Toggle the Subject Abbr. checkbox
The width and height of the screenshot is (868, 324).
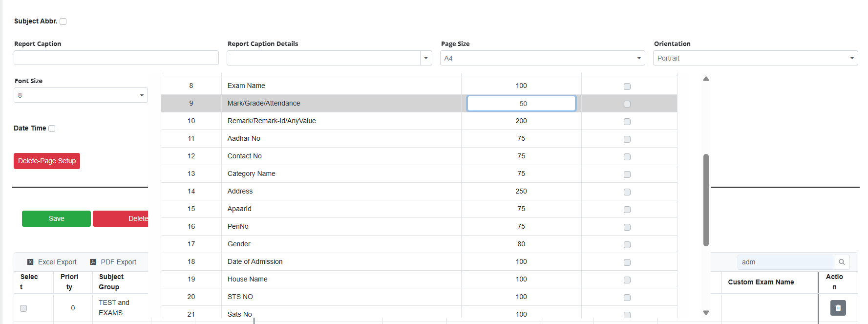63,22
